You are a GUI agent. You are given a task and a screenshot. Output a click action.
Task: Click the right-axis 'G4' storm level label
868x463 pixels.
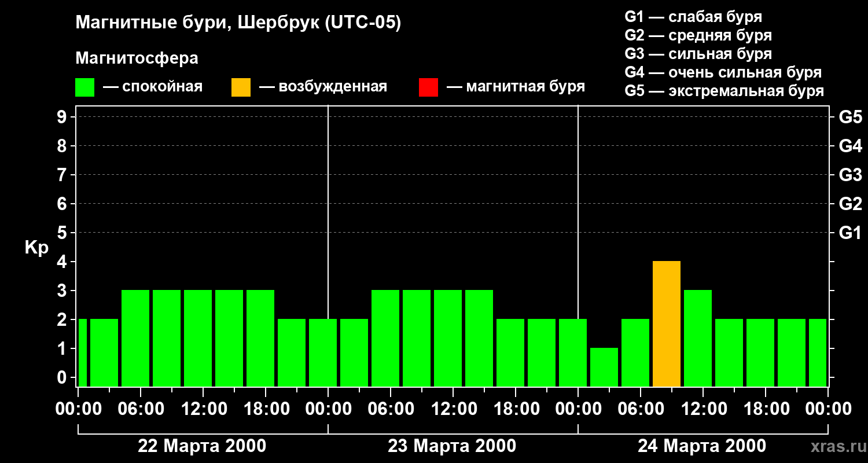coord(851,146)
